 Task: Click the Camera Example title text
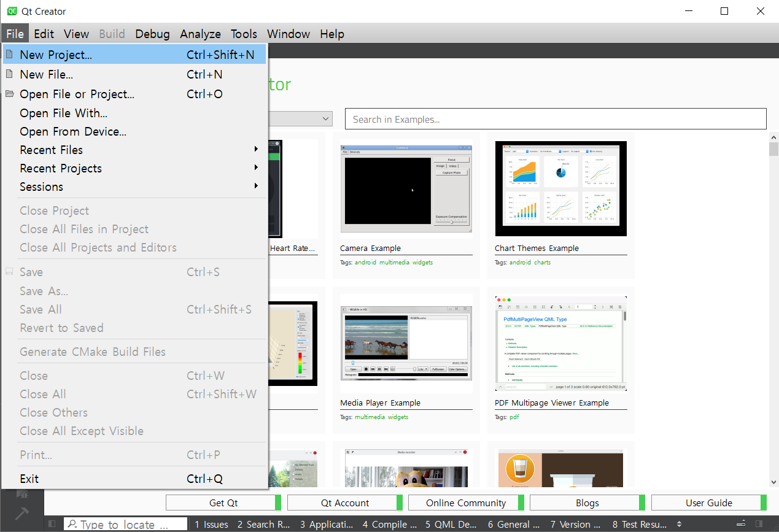coord(370,249)
